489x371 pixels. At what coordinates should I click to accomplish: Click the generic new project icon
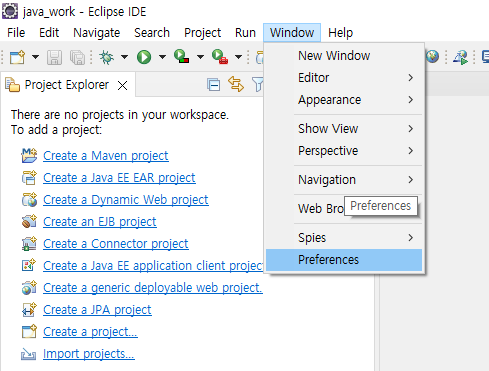29,331
